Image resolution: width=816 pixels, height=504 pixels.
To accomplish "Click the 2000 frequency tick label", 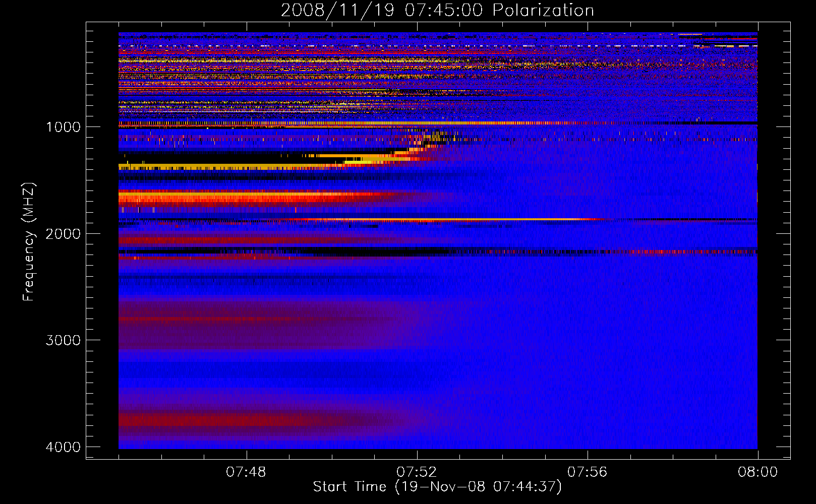I will [x=64, y=233].
